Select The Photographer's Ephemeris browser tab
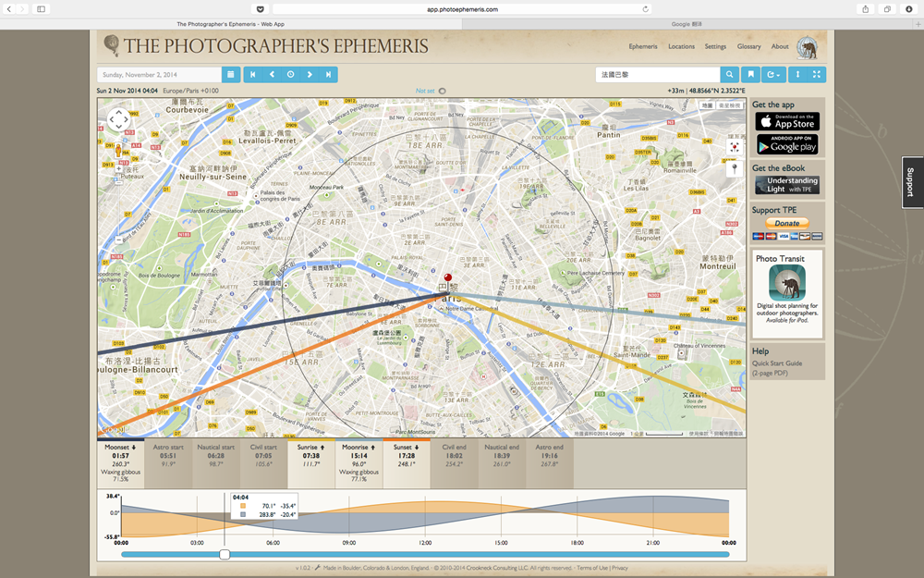Screen dimensions: 924x578 [231, 24]
